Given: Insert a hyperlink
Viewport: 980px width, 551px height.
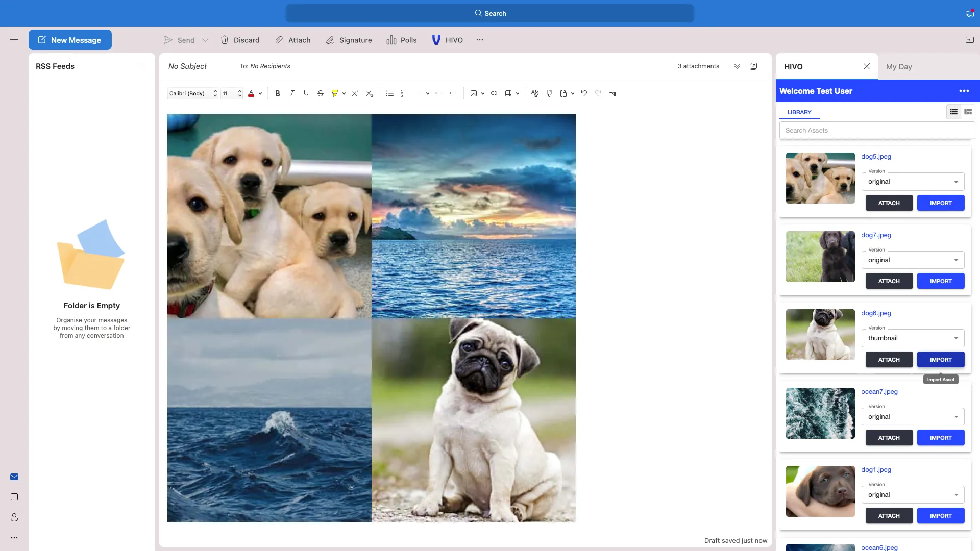Looking at the screenshot, I should [x=494, y=93].
